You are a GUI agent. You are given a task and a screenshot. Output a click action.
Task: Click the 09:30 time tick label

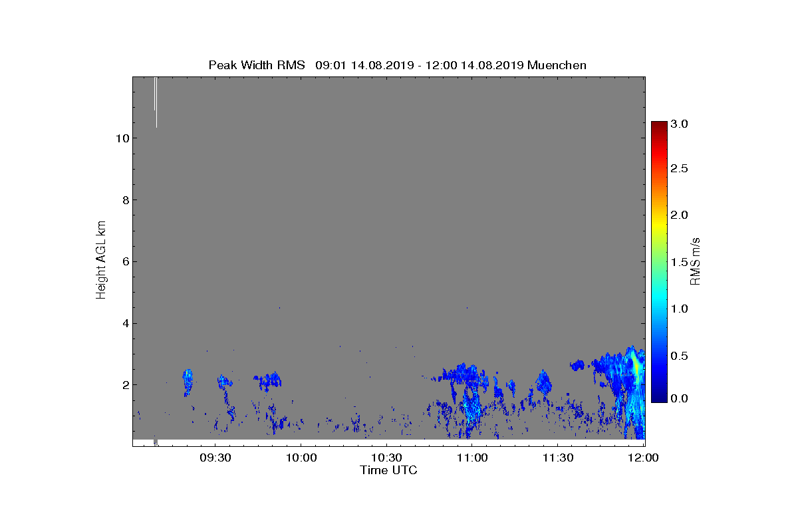tap(217, 458)
